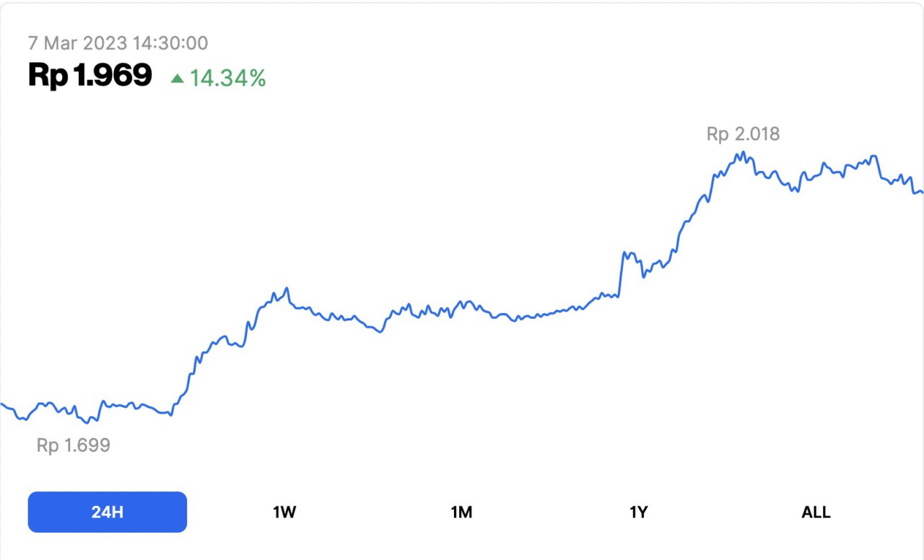Open the 1Y price history view

tap(638, 512)
